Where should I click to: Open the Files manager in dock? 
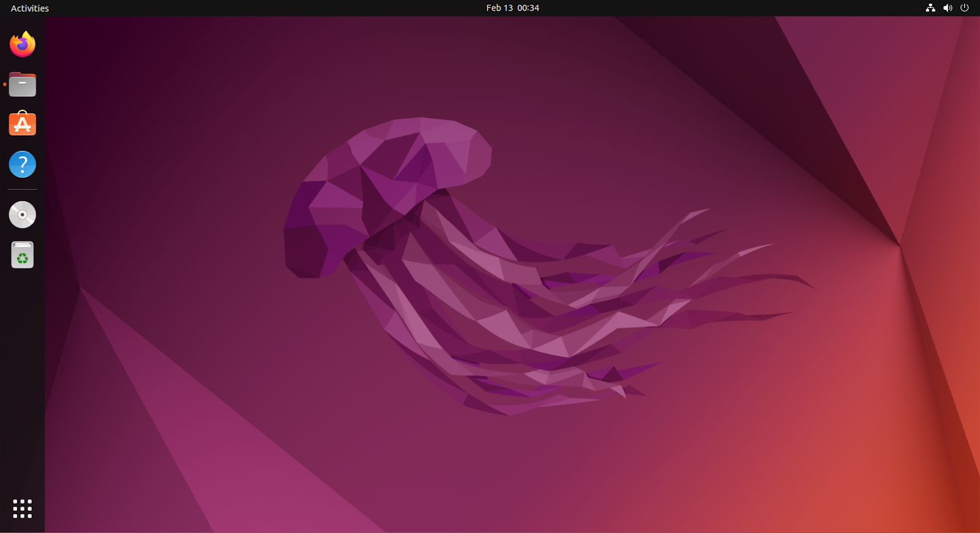tap(23, 85)
